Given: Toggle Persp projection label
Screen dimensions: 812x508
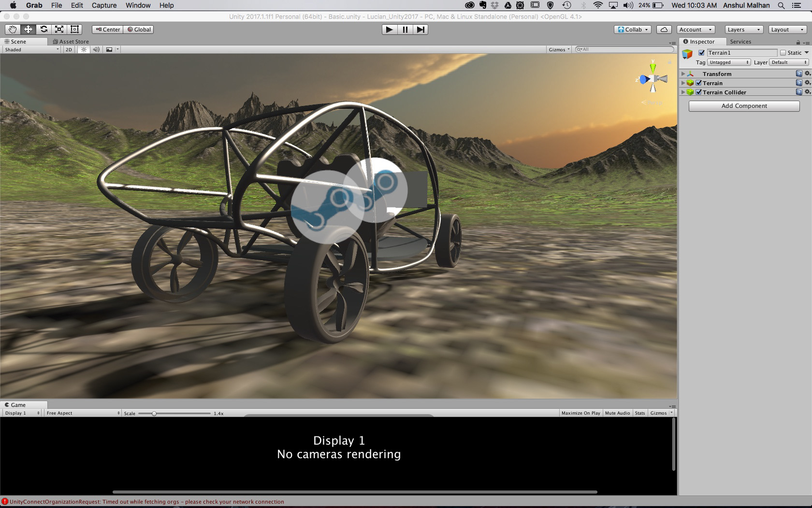Looking at the screenshot, I should (x=652, y=103).
